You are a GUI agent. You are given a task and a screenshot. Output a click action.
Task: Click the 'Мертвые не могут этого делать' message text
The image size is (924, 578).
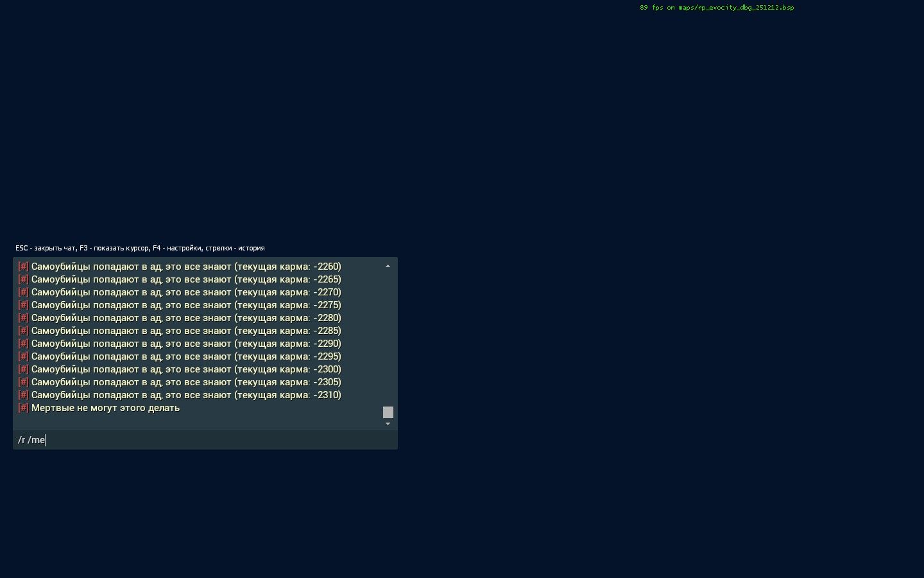pos(105,408)
